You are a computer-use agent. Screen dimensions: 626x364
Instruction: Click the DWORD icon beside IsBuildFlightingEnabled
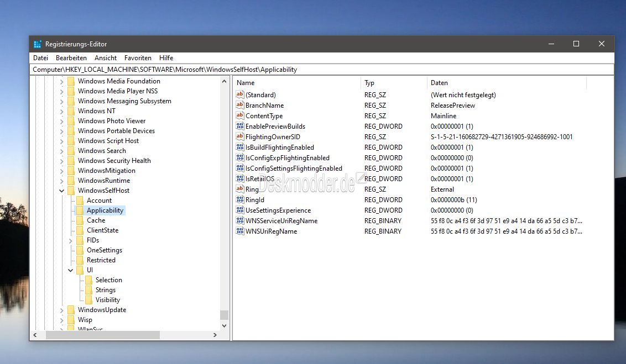click(239, 147)
